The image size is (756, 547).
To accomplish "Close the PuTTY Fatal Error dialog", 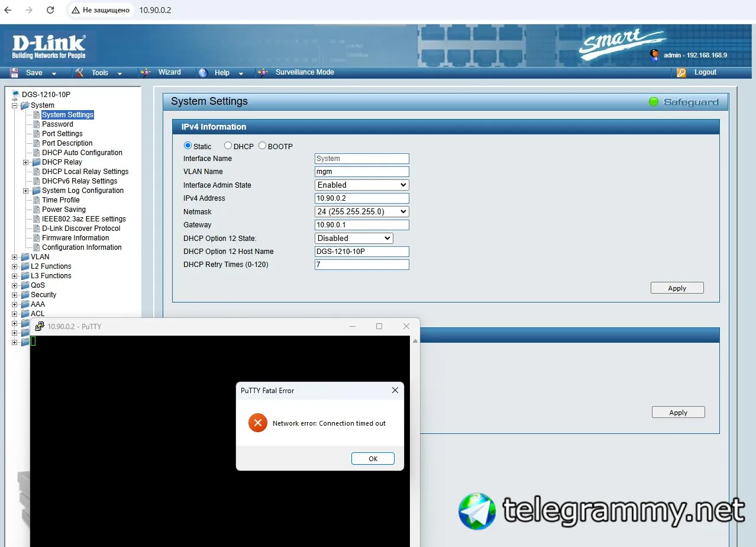I will [395, 390].
